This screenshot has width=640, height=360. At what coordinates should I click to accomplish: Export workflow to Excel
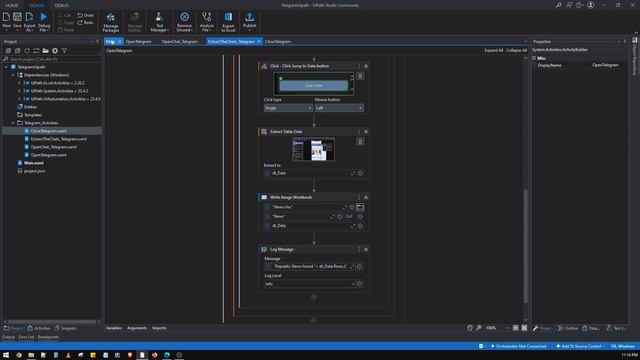[228, 22]
